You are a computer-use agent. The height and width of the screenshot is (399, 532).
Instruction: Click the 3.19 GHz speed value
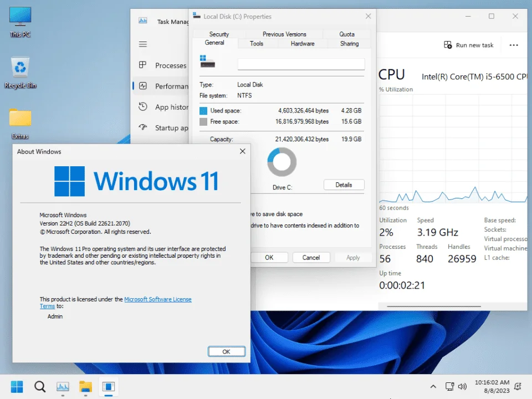[x=437, y=232]
